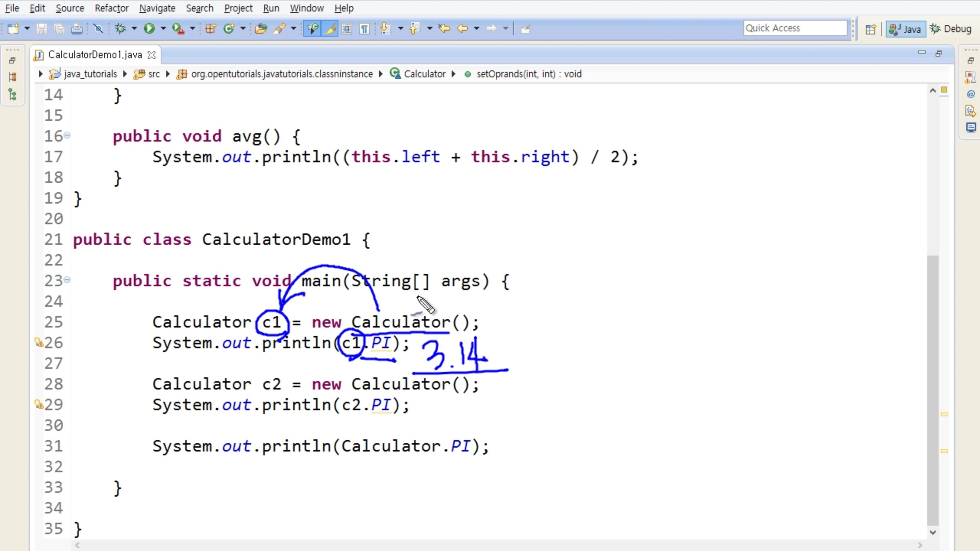Click the Print icon

pos(77,29)
